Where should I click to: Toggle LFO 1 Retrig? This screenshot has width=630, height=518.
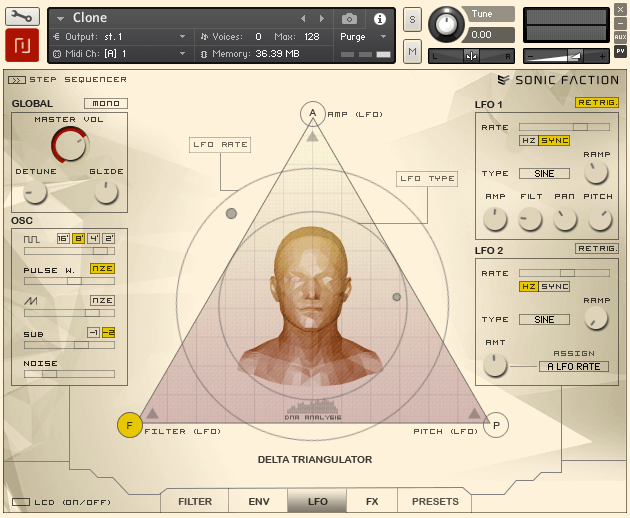[597, 102]
